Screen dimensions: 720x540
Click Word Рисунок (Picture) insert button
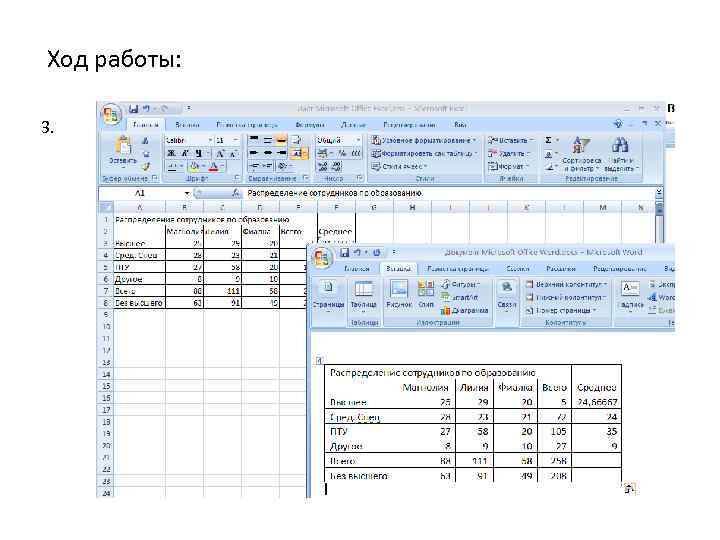pyautogui.click(x=399, y=295)
